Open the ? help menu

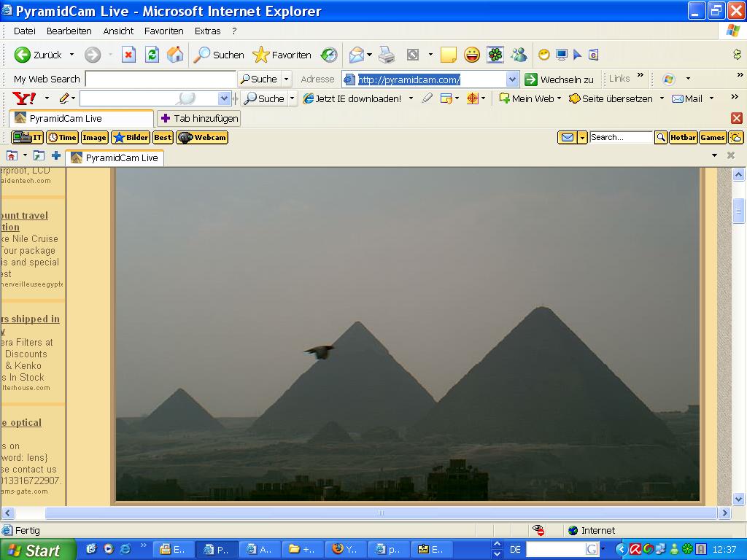point(234,31)
